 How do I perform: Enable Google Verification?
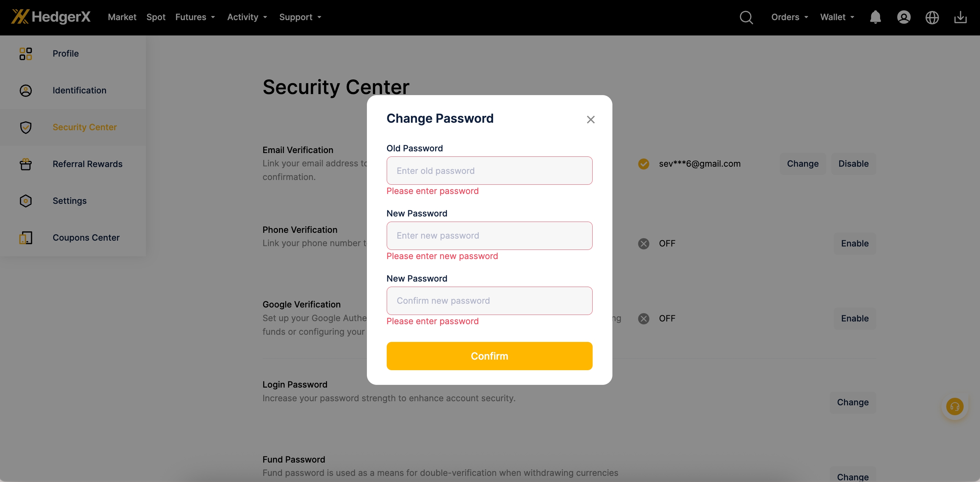[855, 318]
